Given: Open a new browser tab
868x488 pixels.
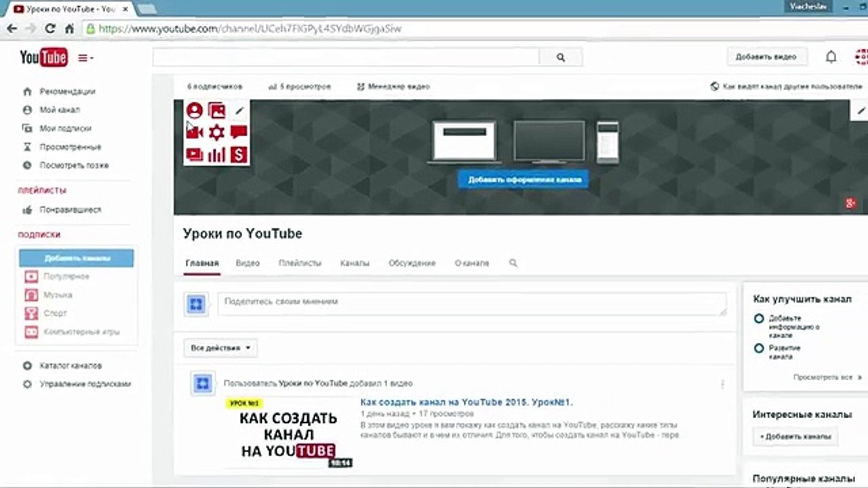Looking at the screenshot, I should [146, 8].
